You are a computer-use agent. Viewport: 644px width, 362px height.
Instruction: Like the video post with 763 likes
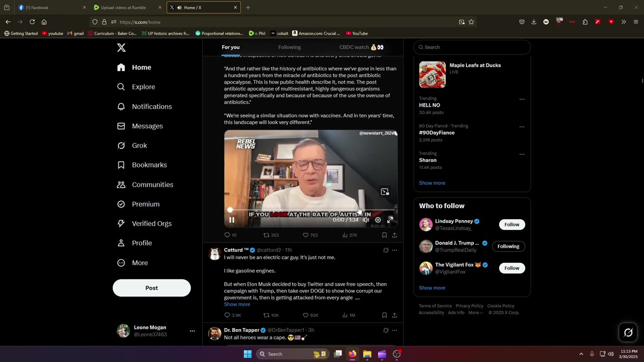[x=310, y=235]
